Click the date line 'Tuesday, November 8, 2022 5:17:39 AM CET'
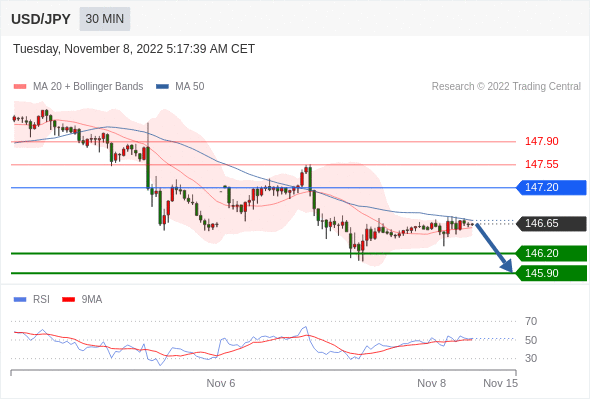Viewport: 590px width, 400px height. pyautogui.click(x=134, y=49)
